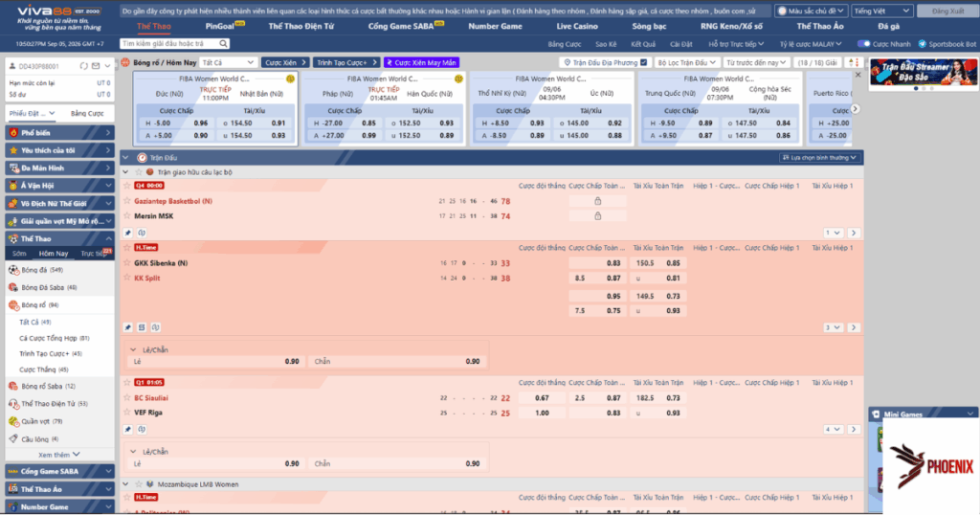Click the Quần vợt tennis icon

[13, 422]
